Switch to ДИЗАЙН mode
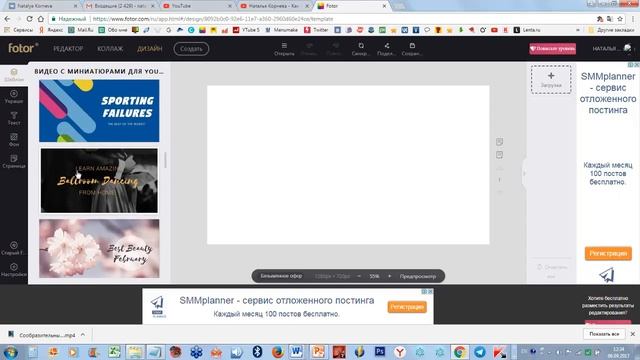Viewport: 640px width, 360px height. click(150, 49)
